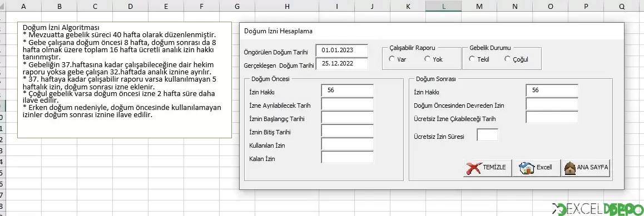Image resolution: width=644 pixels, height=216 pixels.
Task: Select column B header
Action: 60,6
